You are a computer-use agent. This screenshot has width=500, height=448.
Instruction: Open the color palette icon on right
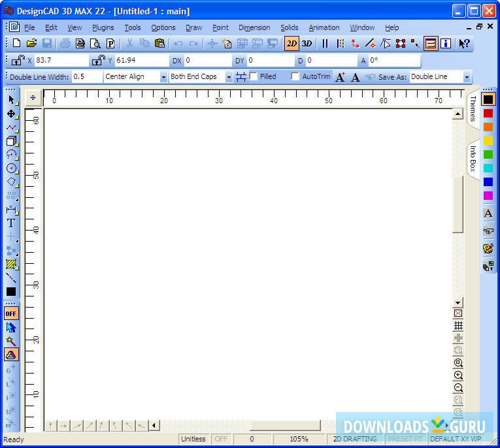pos(488,249)
